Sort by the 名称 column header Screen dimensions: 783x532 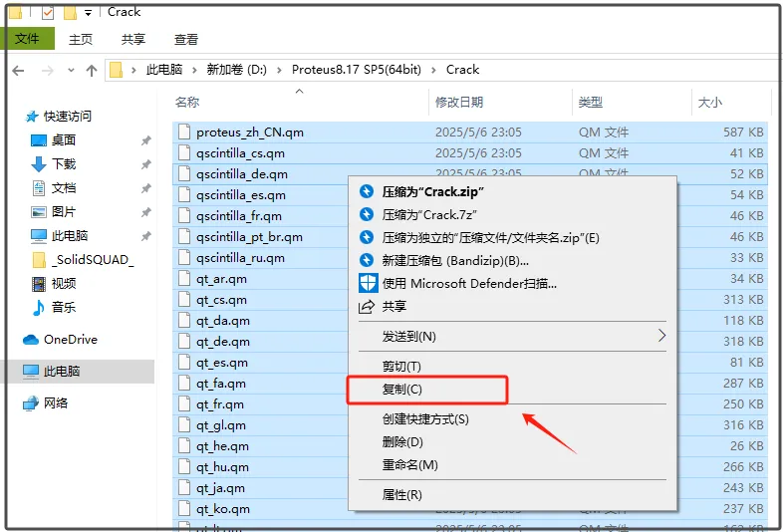pos(187,102)
